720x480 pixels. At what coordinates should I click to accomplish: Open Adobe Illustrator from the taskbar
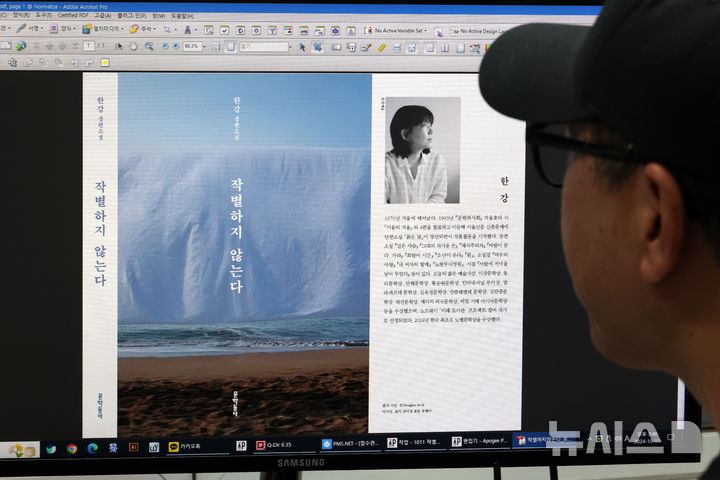pyautogui.click(x=133, y=447)
